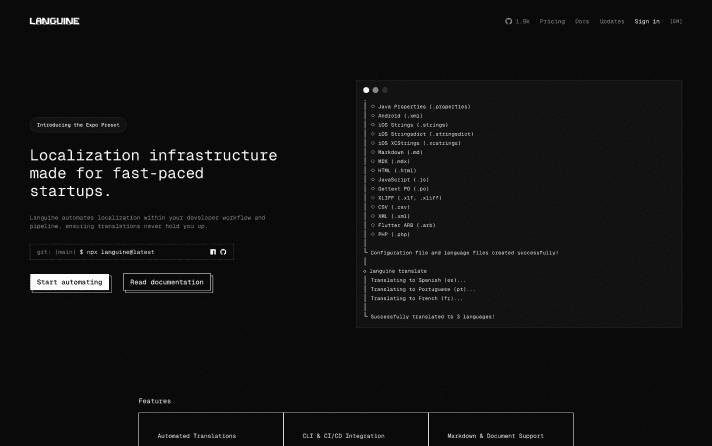
Task: Select the JavaScript (.js) option
Action: (x=400, y=179)
